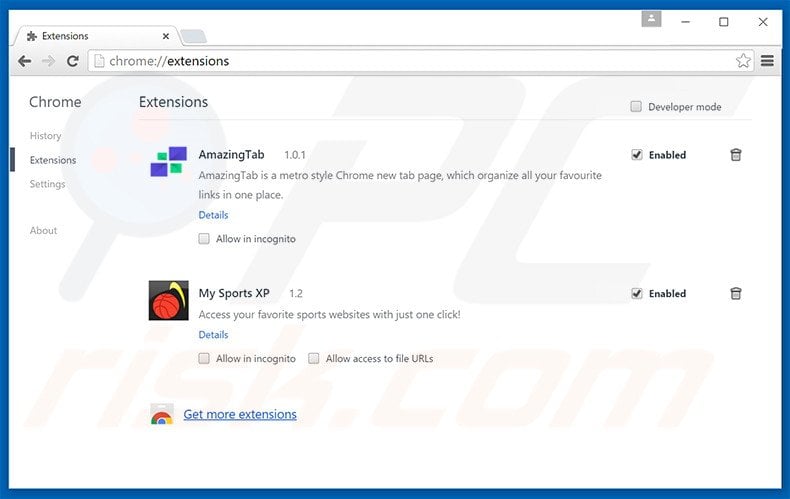Remove My Sports XP using its trash icon
Image resolution: width=790 pixels, height=499 pixels.
point(736,293)
